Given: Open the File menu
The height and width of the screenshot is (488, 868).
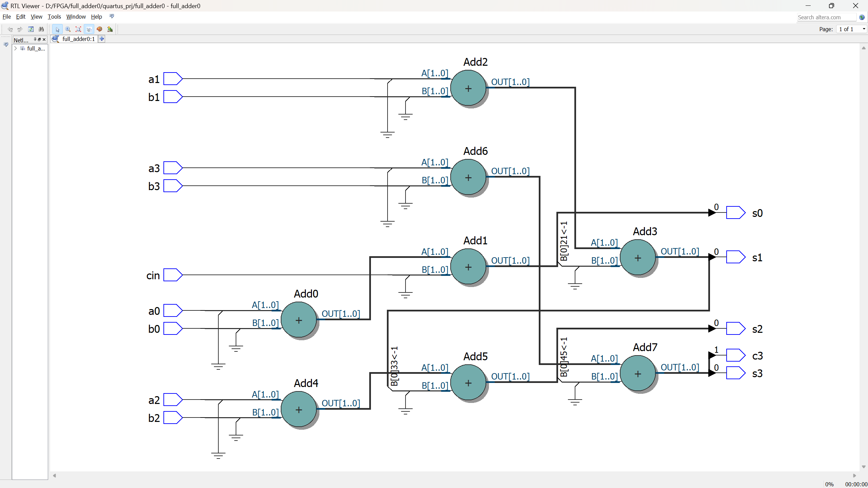Looking at the screenshot, I should [7, 17].
